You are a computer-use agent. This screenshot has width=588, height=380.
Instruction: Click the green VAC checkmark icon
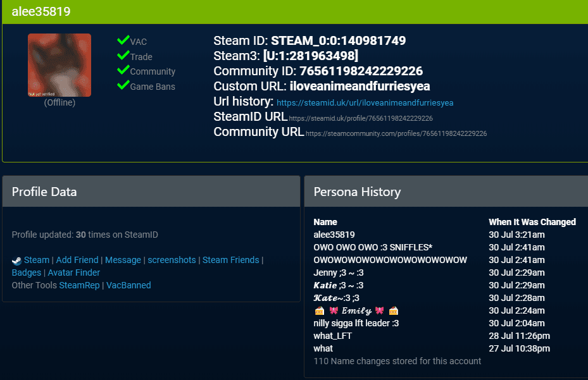click(123, 40)
